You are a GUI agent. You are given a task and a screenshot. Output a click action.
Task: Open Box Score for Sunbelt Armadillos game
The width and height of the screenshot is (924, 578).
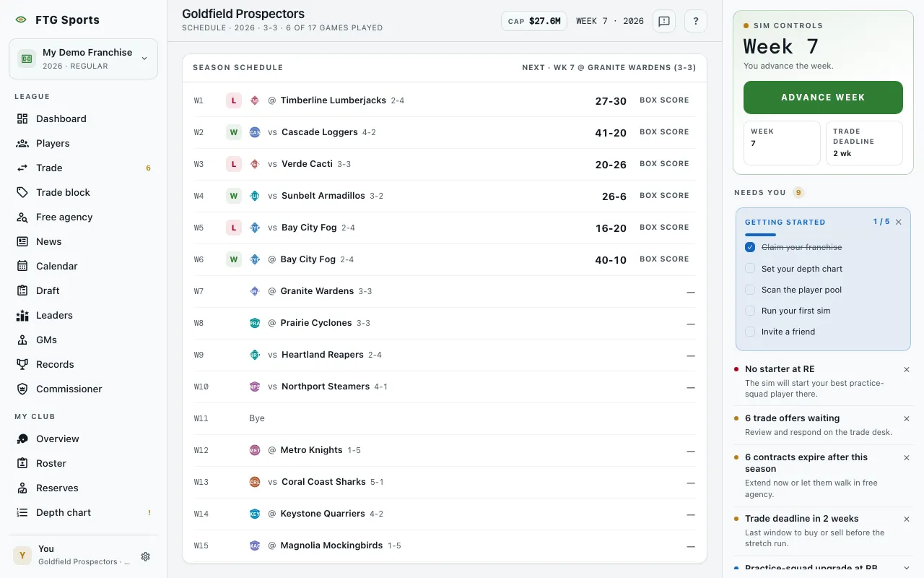664,196
